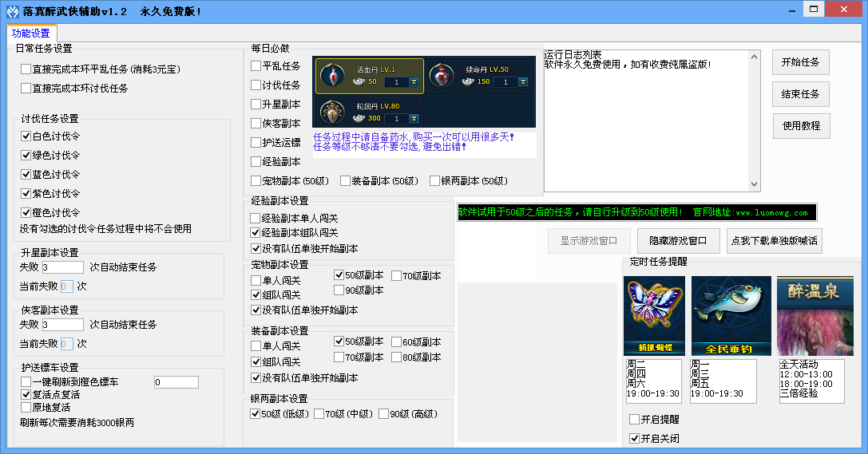Toggle pet dungeon 90级副本 checkbox
868x454 pixels.
[x=339, y=290]
